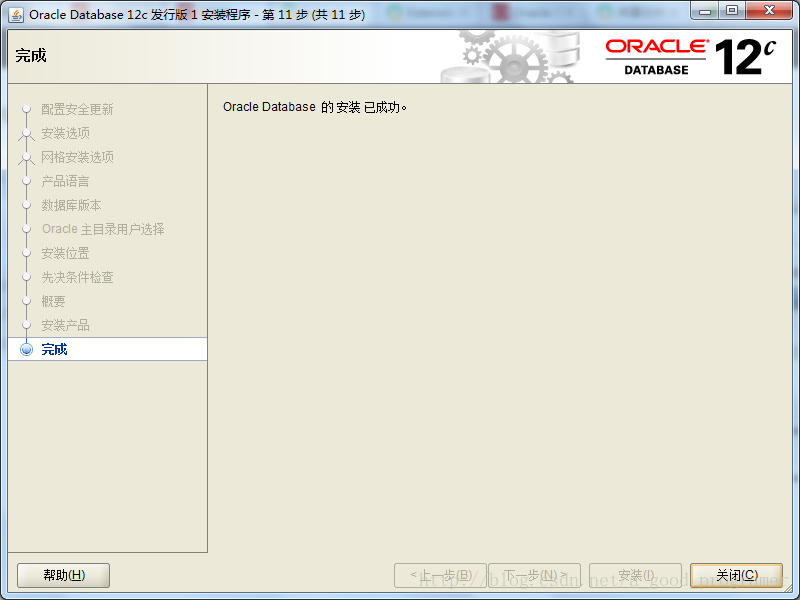Click the blue 完成 step indicator bullet
Viewport: 800px width, 600px height.
[27, 349]
